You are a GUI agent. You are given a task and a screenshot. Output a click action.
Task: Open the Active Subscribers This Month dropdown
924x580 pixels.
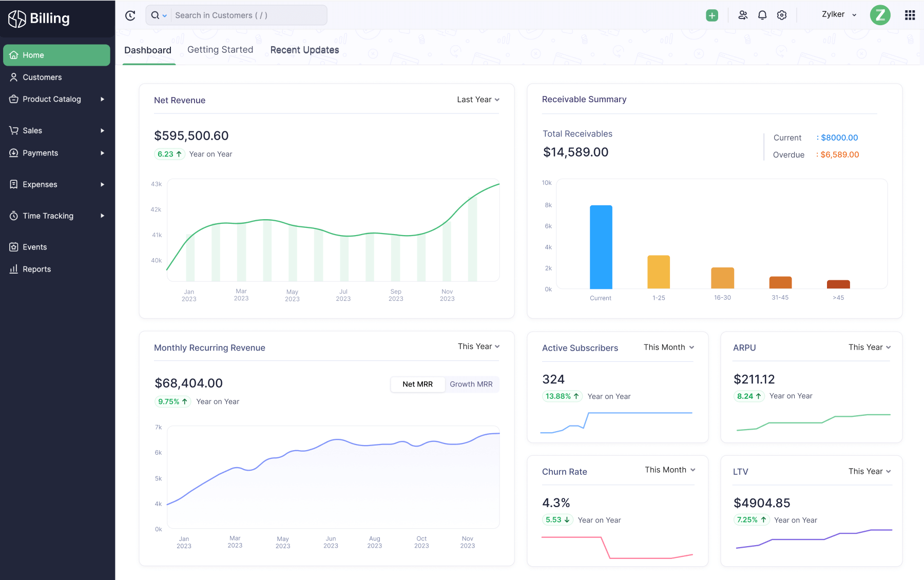tap(668, 347)
